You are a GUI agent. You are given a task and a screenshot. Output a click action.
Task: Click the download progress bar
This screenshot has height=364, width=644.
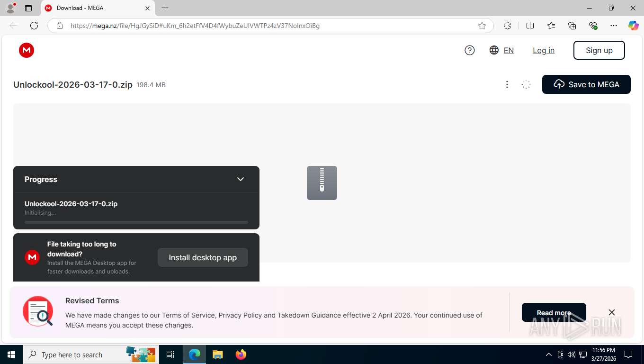click(136, 222)
